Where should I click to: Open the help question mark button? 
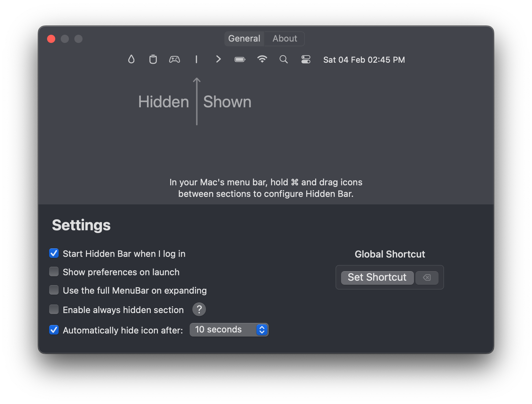[x=199, y=309]
